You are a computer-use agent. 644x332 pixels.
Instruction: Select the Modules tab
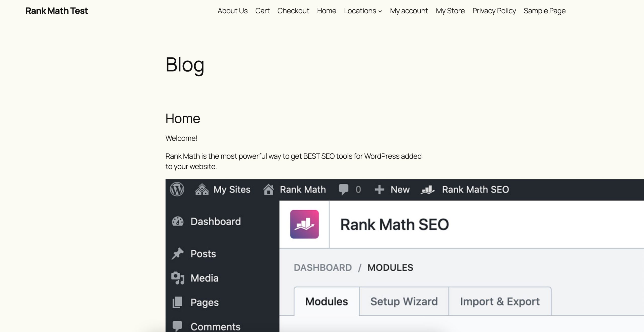coord(327,301)
